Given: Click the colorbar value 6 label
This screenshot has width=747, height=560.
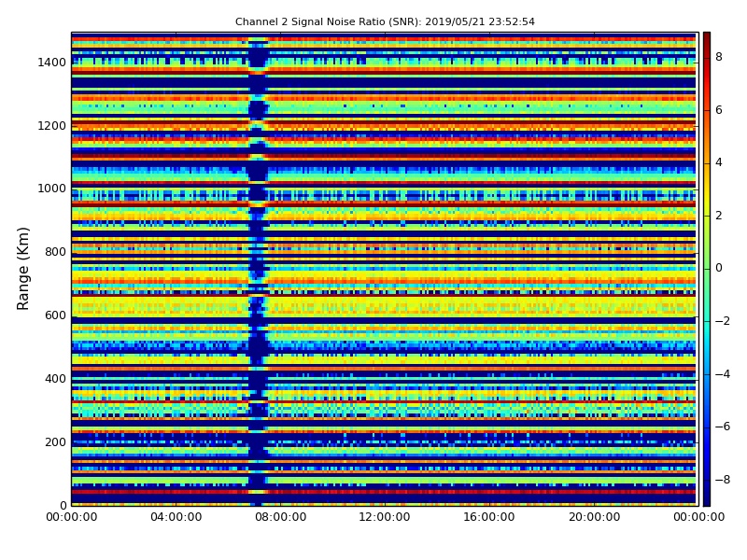Looking at the screenshot, I should (x=719, y=110).
